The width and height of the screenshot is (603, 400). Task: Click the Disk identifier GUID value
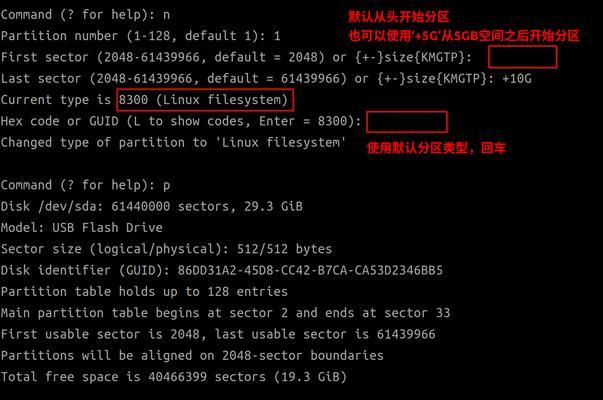click(310, 270)
